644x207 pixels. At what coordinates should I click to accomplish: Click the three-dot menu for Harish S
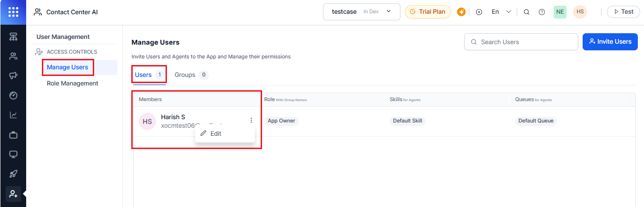coord(251,121)
